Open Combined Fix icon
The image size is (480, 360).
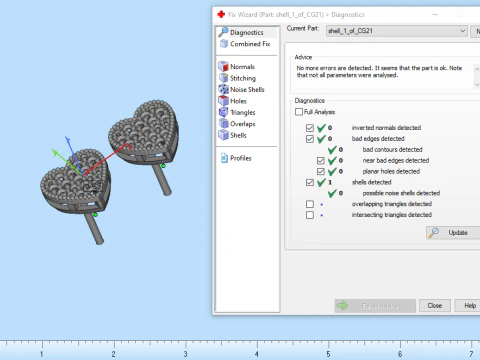[x=224, y=44]
